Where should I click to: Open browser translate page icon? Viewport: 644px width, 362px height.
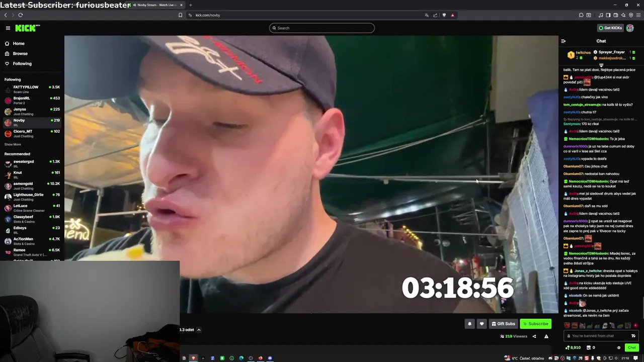427,15
